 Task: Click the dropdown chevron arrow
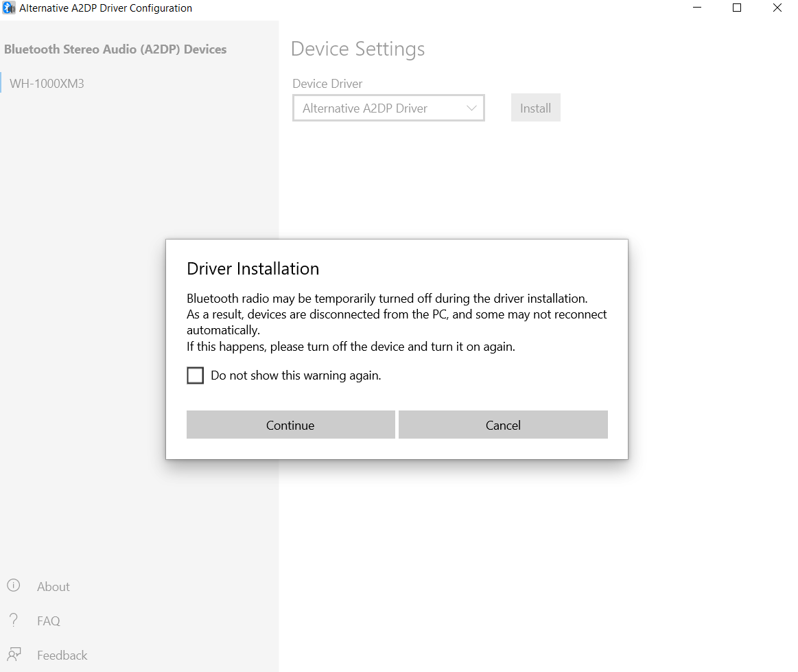471,108
